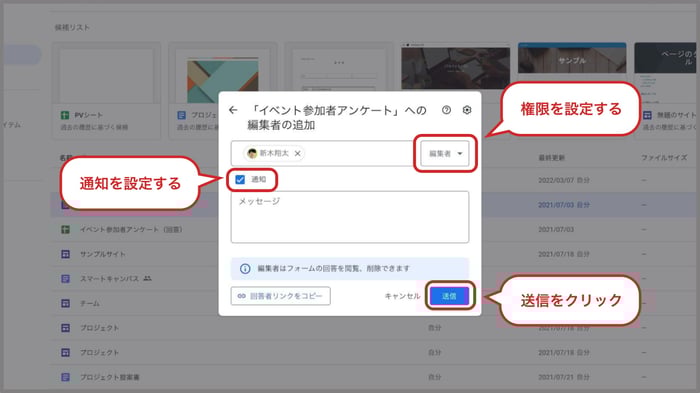Click the link icon on the copy-link button

point(242,296)
